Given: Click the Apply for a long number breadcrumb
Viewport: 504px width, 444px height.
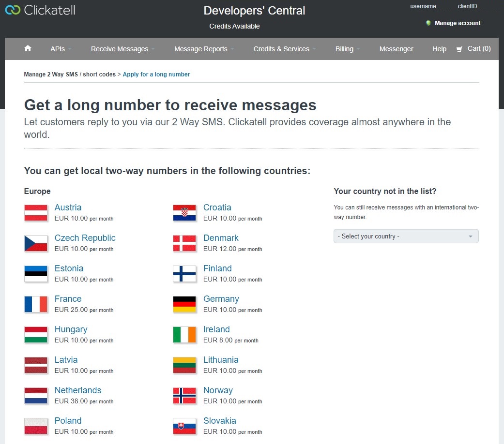Looking at the screenshot, I should click(x=156, y=74).
